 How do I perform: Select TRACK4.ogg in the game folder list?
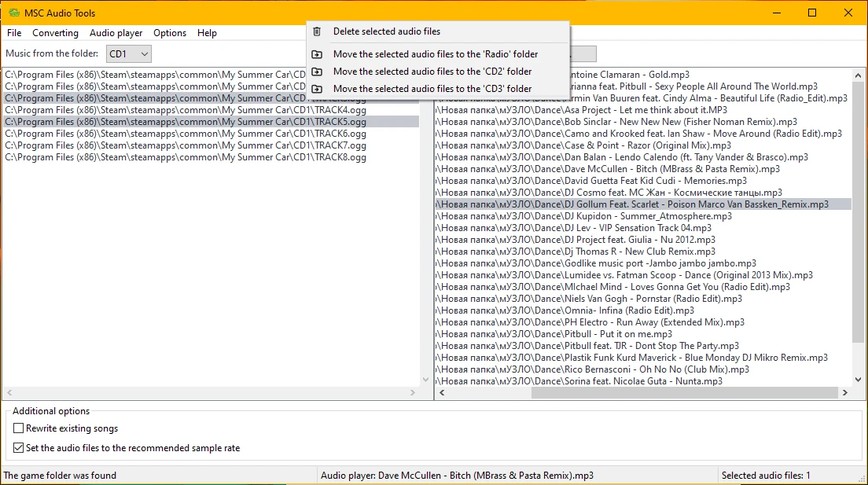[211, 110]
